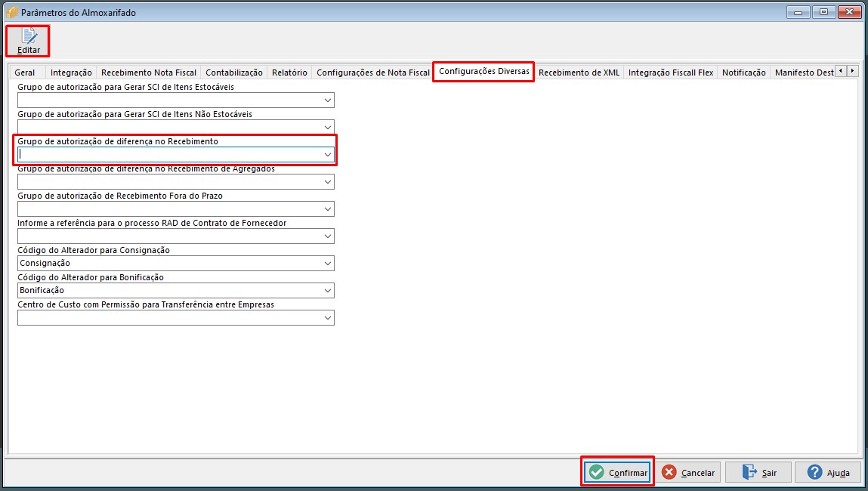Minimize the Parâmetros do Almoxarifado window

pos(798,12)
